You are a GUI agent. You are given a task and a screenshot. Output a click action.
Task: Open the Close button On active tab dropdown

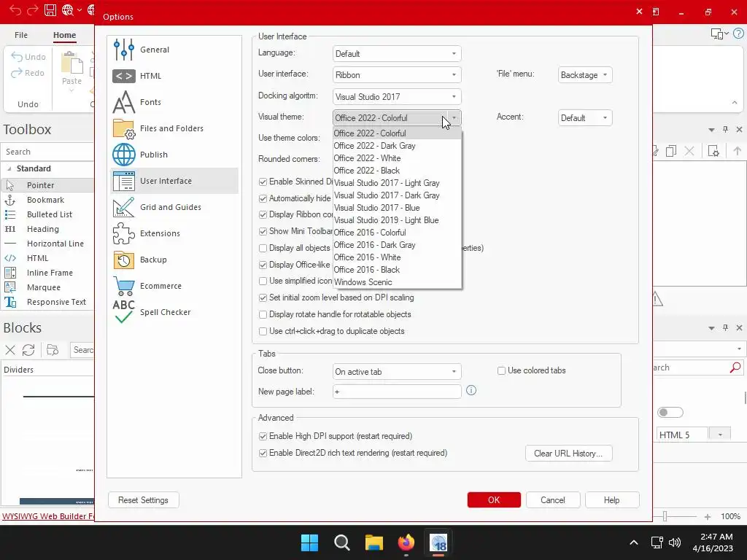(x=397, y=371)
